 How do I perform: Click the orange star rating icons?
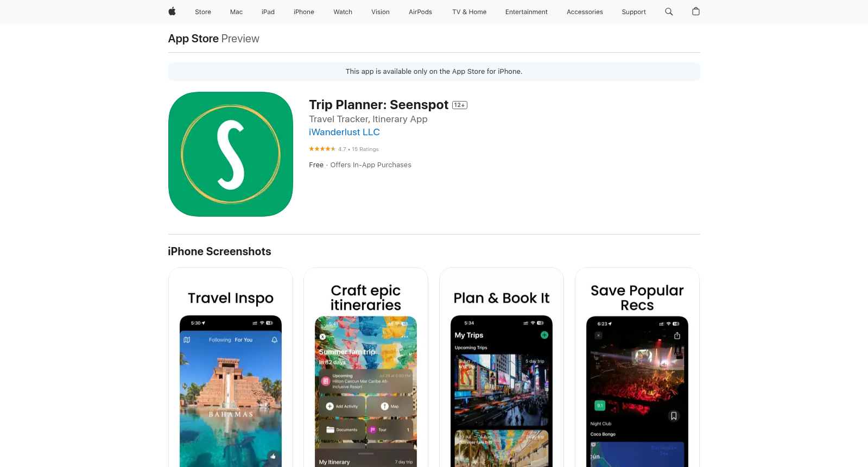[x=322, y=149]
